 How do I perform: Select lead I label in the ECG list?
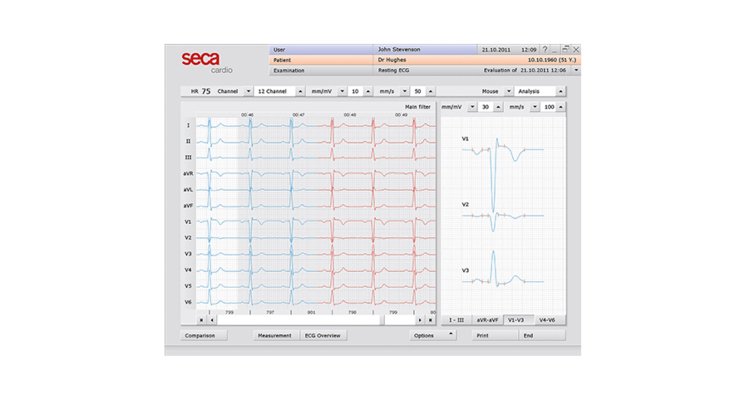coord(188,125)
